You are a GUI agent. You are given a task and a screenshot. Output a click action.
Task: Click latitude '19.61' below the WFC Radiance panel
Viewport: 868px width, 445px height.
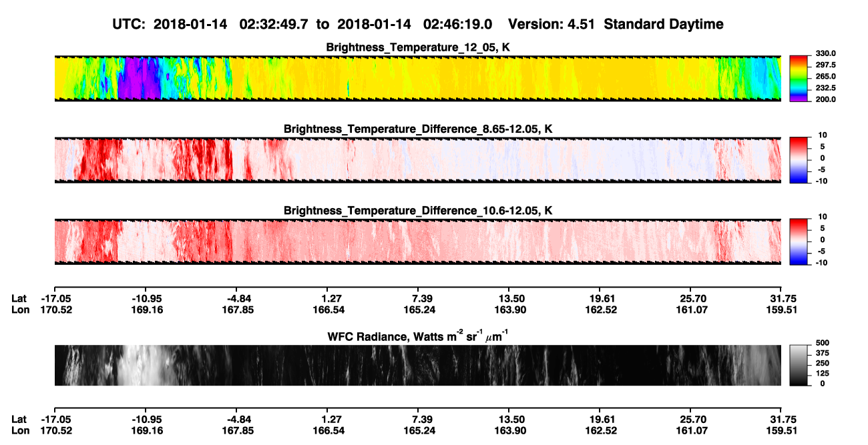[601, 419]
